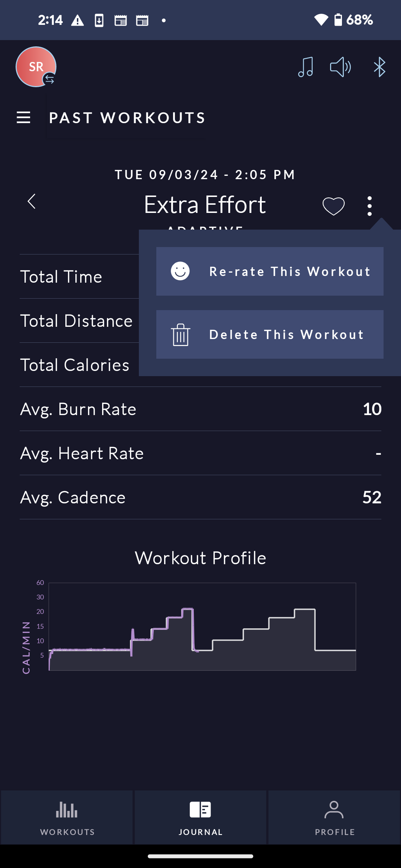Image resolution: width=401 pixels, height=868 pixels.
Task: Tap the trash can icon
Action: tap(180, 335)
